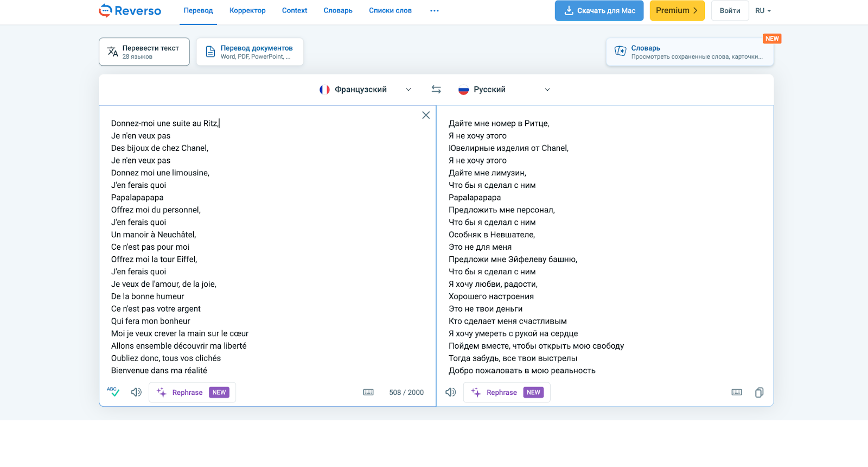This screenshot has width=868, height=467.
Task: Listen to the Russian translation audio
Action: coord(451,392)
